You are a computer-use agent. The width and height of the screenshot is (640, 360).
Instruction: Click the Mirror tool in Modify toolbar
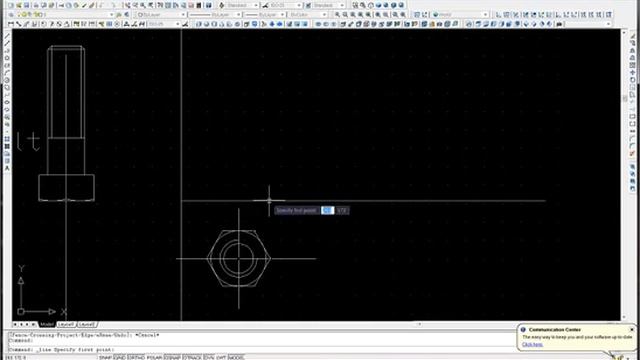(x=632, y=51)
